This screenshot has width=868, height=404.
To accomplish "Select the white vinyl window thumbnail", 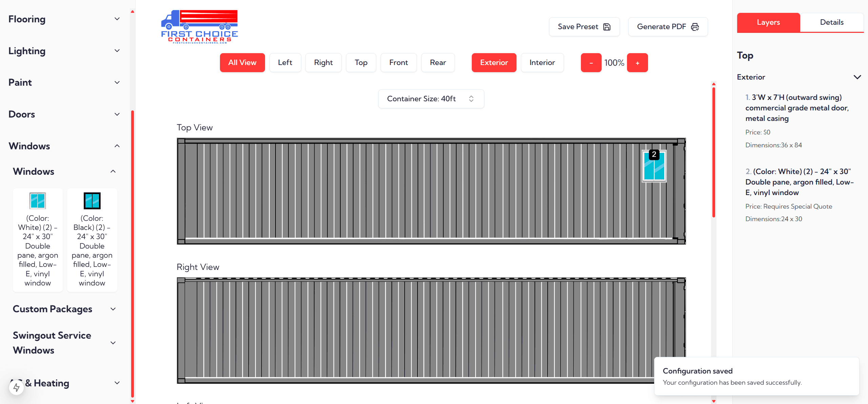I will (38, 201).
